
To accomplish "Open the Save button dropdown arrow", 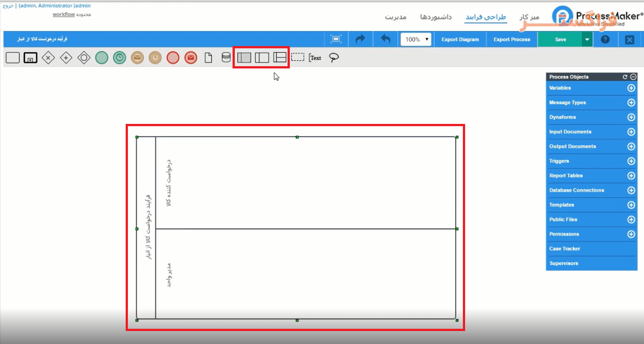I will click(587, 39).
